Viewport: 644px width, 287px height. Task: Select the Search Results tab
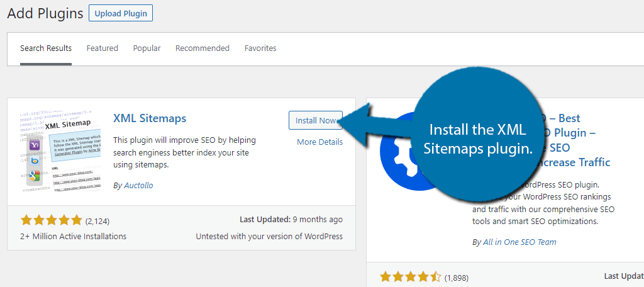click(46, 48)
